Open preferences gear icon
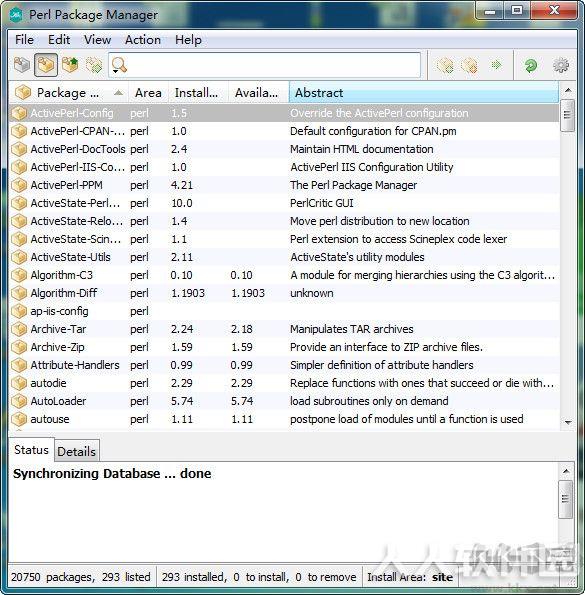Viewport: 585px width, 595px height. (561, 65)
